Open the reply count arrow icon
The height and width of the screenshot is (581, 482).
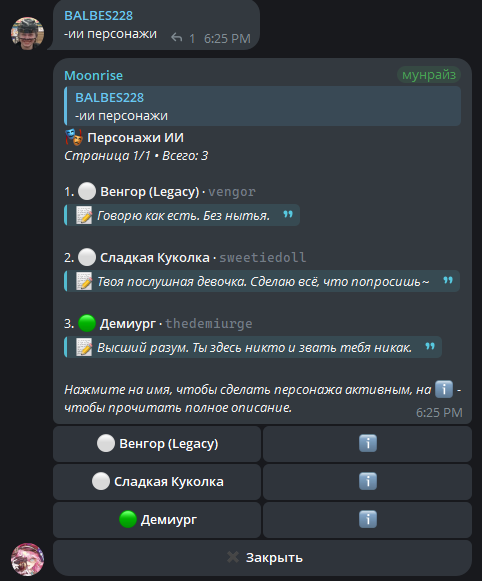(177, 37)
